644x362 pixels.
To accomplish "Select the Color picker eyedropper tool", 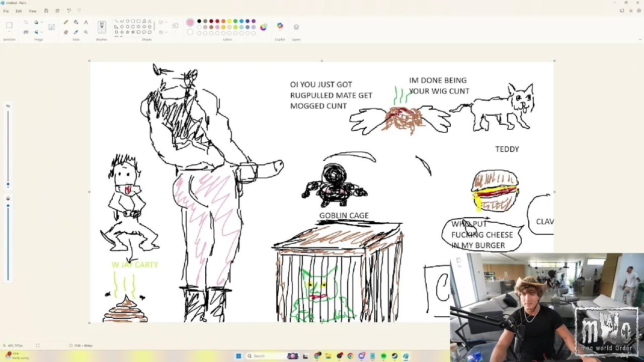I will pos(76,32).
